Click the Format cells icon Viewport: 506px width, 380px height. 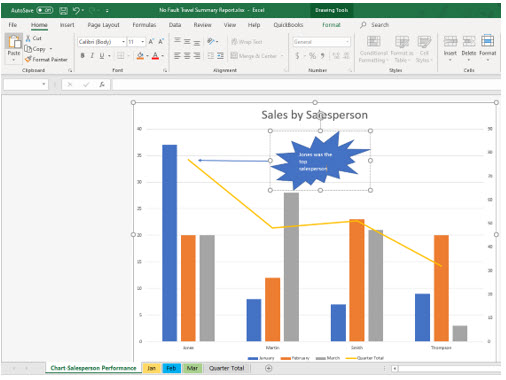[487, 41]
